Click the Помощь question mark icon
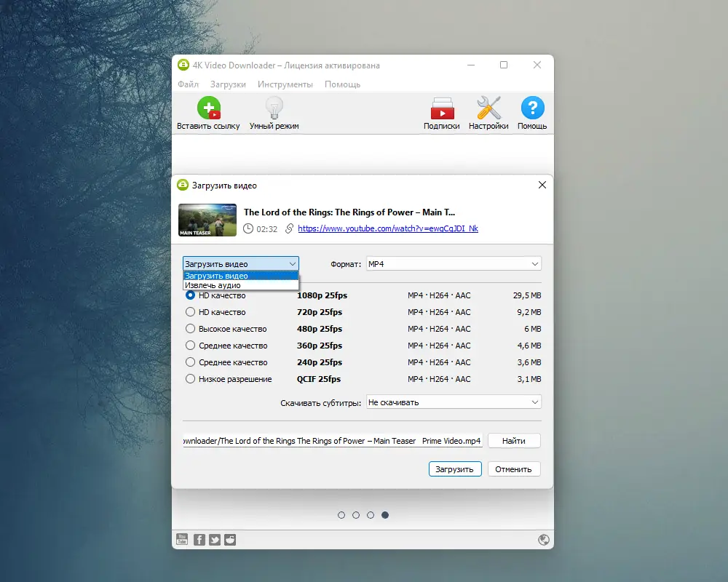 point(533,108)
